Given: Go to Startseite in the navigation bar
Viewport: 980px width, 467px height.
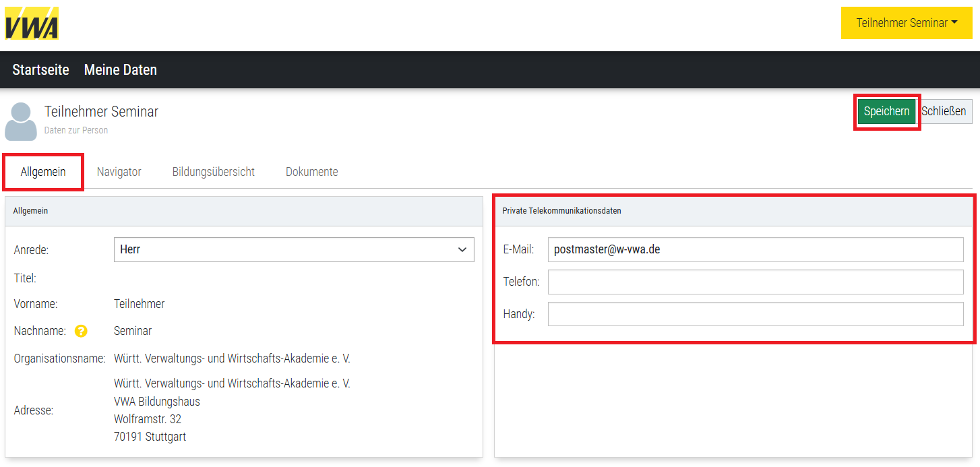Looking at the screenshot, I should 40,70.
